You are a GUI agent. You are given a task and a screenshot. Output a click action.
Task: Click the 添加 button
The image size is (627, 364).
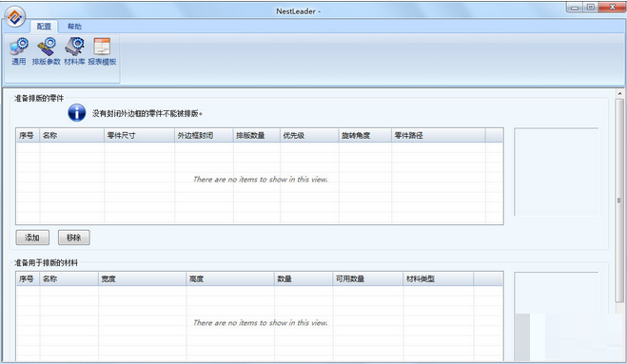(x=32, y=238)
